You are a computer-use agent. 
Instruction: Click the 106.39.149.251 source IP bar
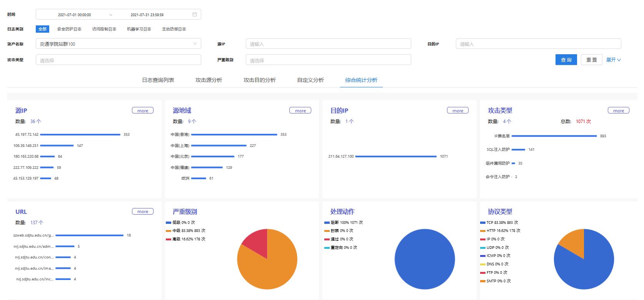point(57,146)
